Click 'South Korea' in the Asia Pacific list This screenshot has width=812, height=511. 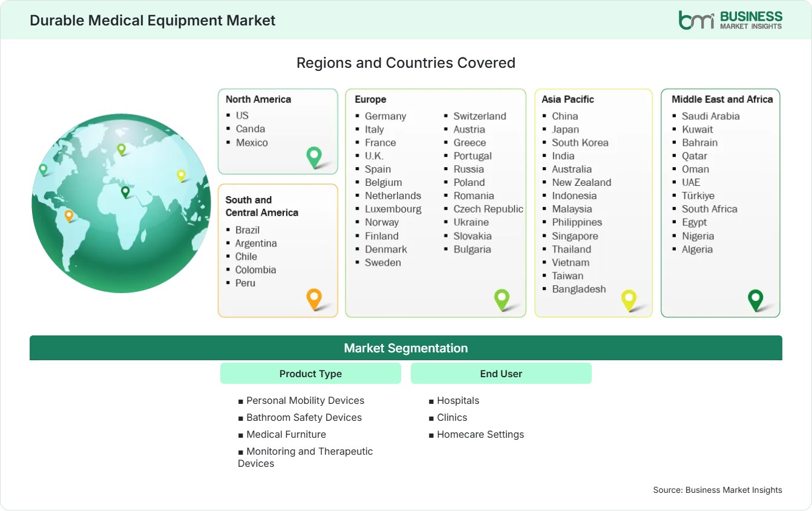pyautogui.click(x=580, y=143)
